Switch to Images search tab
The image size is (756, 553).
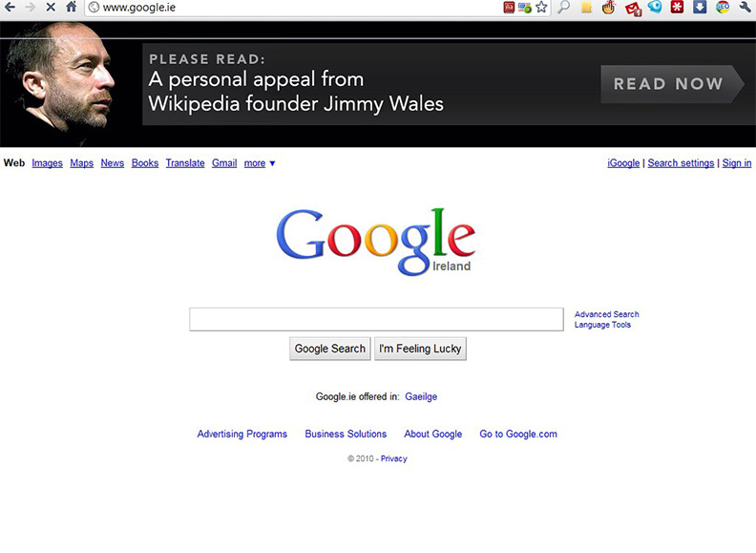pyautogui.click(x=47, y=163)
